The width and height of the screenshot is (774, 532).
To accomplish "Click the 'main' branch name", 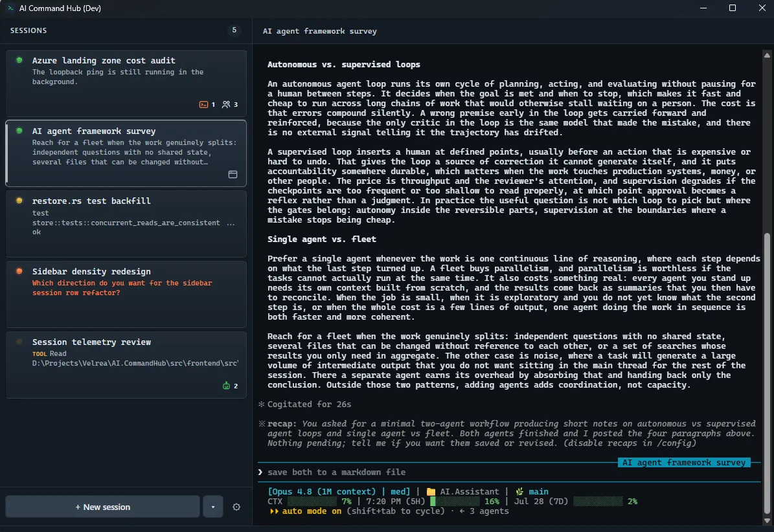I will (x=538, y=492).
